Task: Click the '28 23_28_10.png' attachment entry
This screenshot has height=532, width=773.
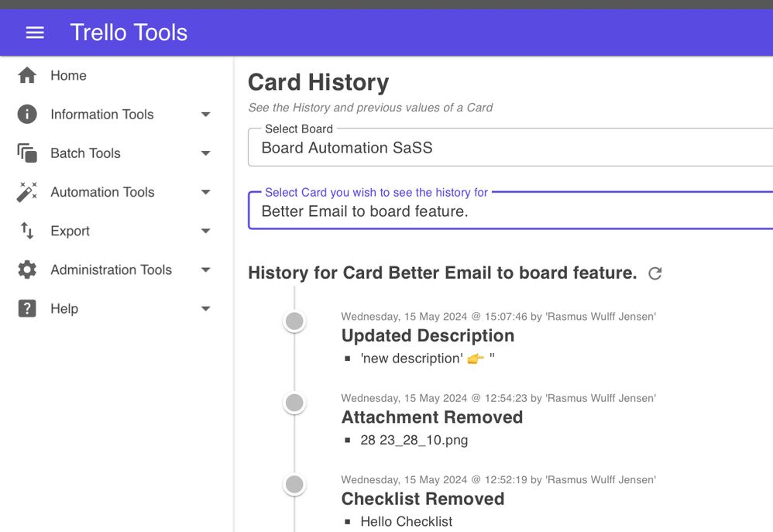Action: [x=414, y=440]
